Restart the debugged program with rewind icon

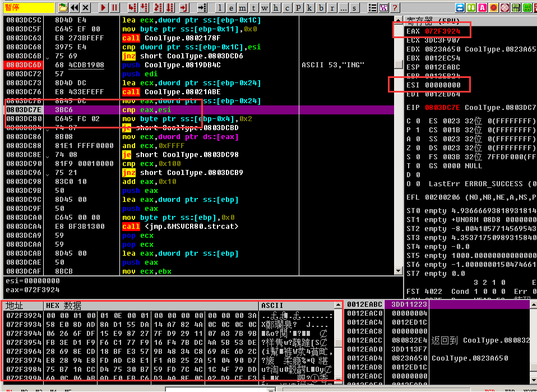[75, 8]
